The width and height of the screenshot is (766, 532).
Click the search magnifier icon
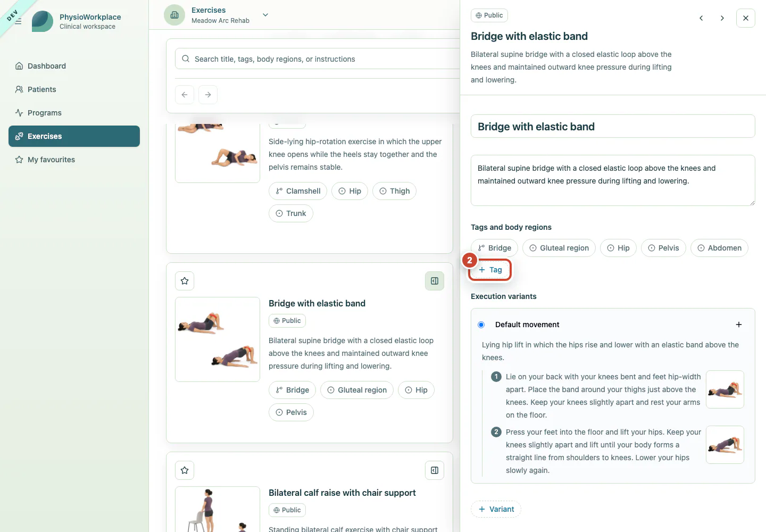click(x=186, y=59)
